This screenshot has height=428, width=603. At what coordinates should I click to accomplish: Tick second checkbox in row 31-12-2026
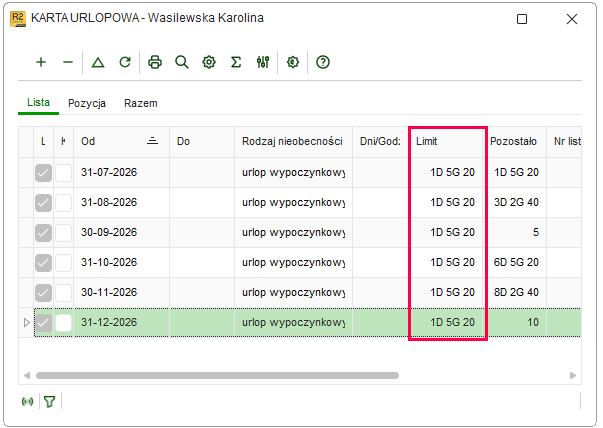coord(63,323)
